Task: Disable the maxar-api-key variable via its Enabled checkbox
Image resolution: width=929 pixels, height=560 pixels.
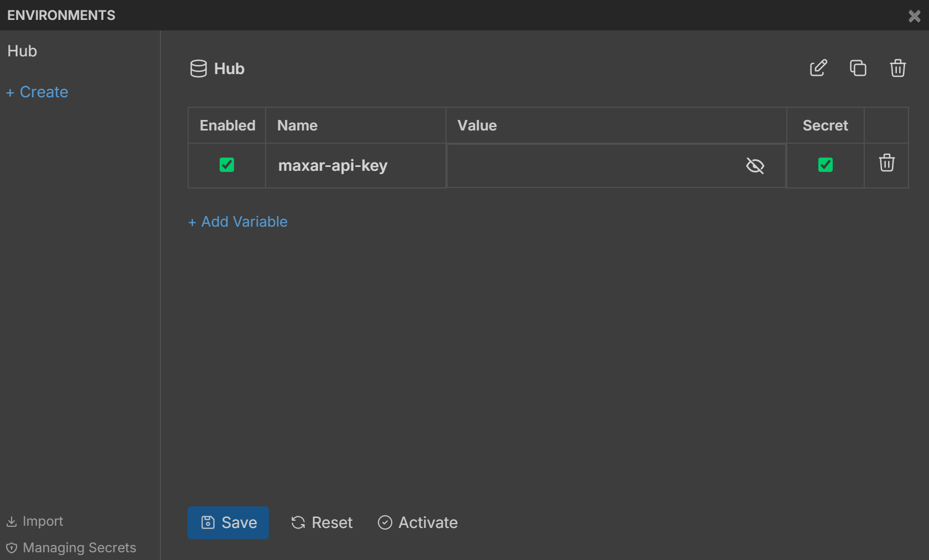Action: coord(226,165)
